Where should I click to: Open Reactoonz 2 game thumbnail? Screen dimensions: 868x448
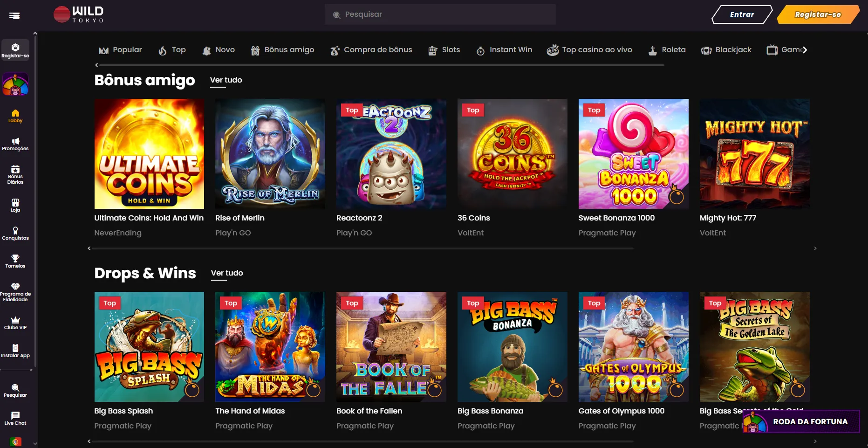391,154
